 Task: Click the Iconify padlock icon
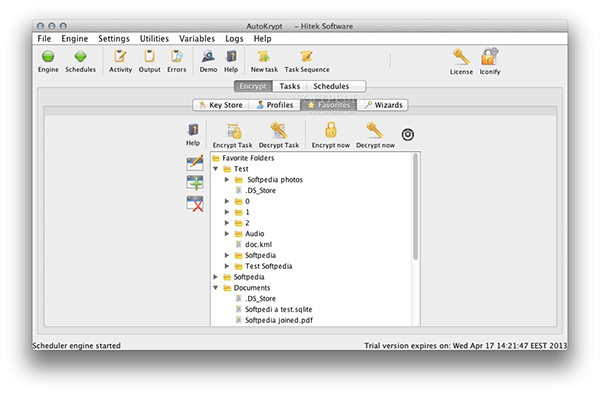coord(490,57)
